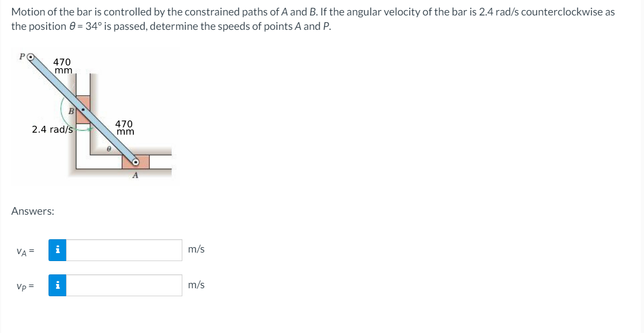Click point A marker on the diagram

[135, 161]
